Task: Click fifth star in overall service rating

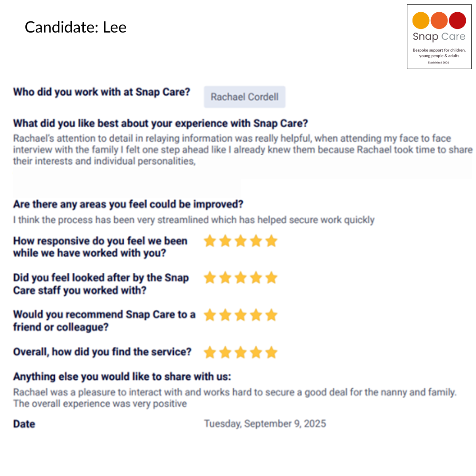Action: (271, 352)
